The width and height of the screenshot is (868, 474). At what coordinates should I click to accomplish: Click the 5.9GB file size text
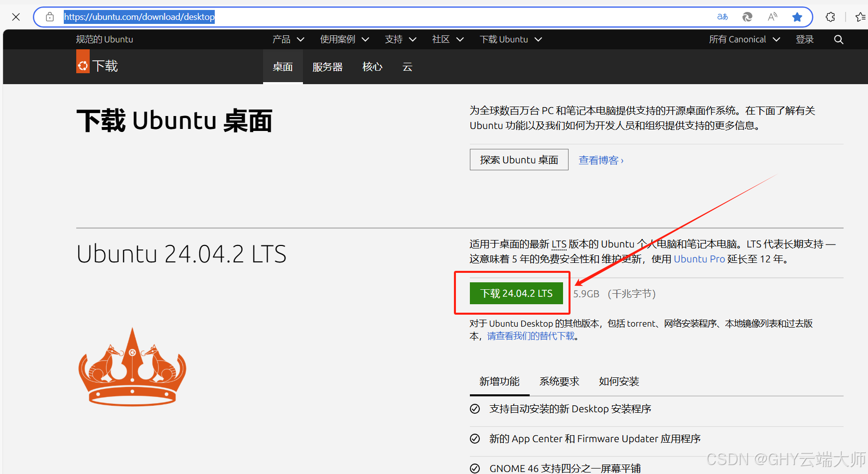point(586,294)
